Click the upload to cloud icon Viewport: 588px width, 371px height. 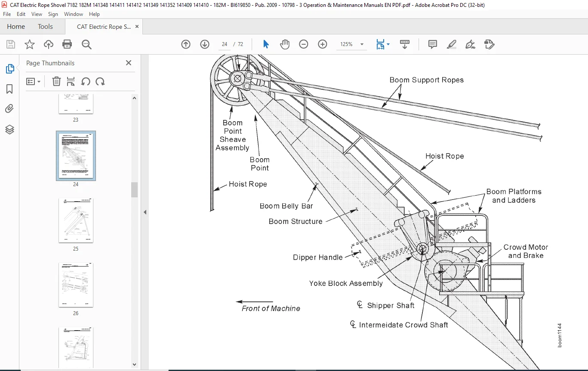pyautogui.click(x=49, y=44)
